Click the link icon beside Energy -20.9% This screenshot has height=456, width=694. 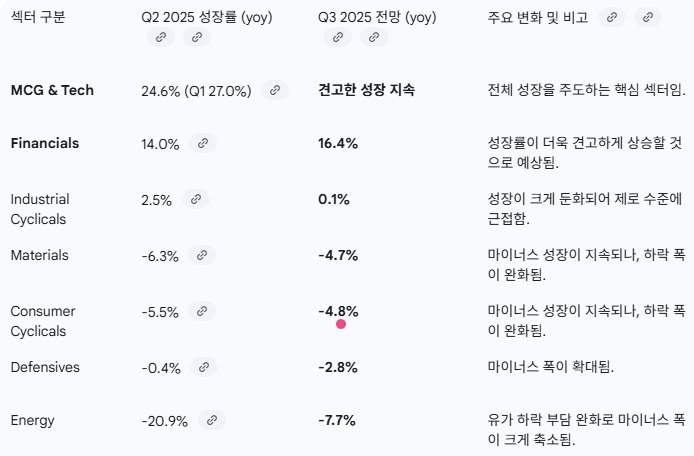click(x=212, y=420)
